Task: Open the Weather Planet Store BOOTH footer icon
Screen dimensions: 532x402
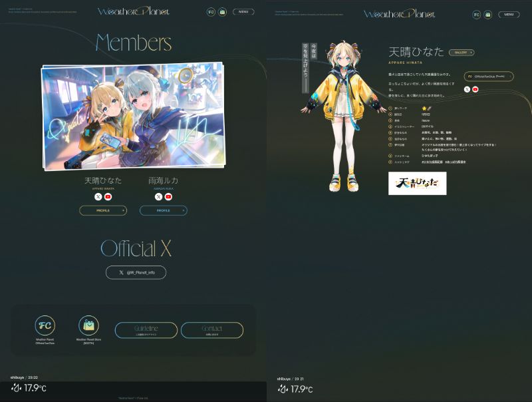Action: coord(88,325)
